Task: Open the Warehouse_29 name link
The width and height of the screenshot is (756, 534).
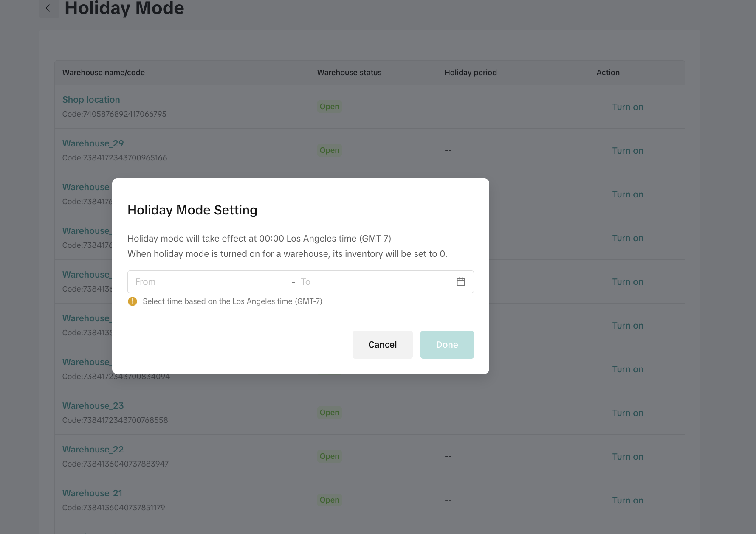Action: pos(93,143)
